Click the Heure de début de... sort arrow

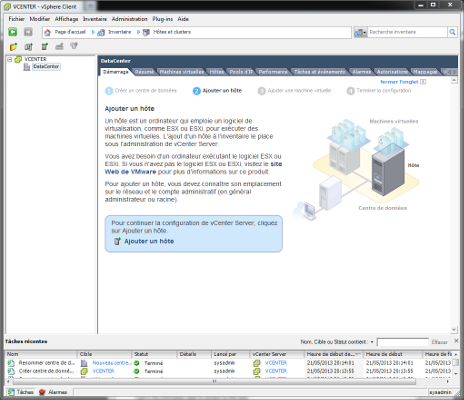[358, 354]
